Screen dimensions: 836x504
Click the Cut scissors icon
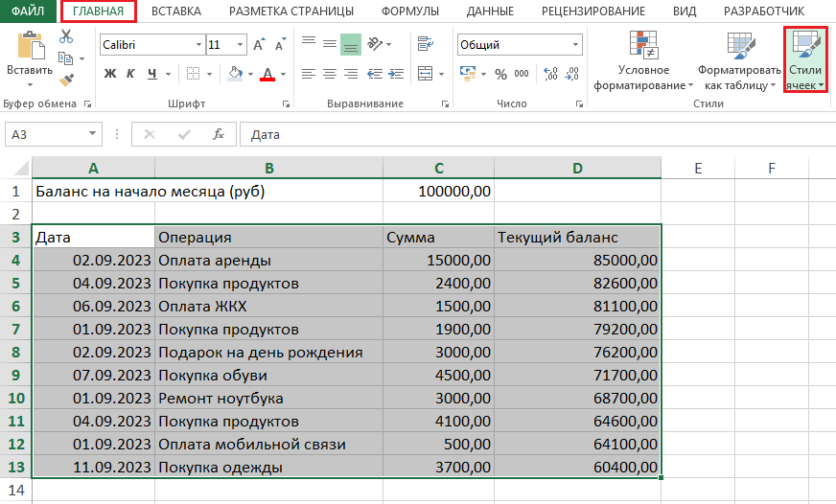(x=66, y=36)
